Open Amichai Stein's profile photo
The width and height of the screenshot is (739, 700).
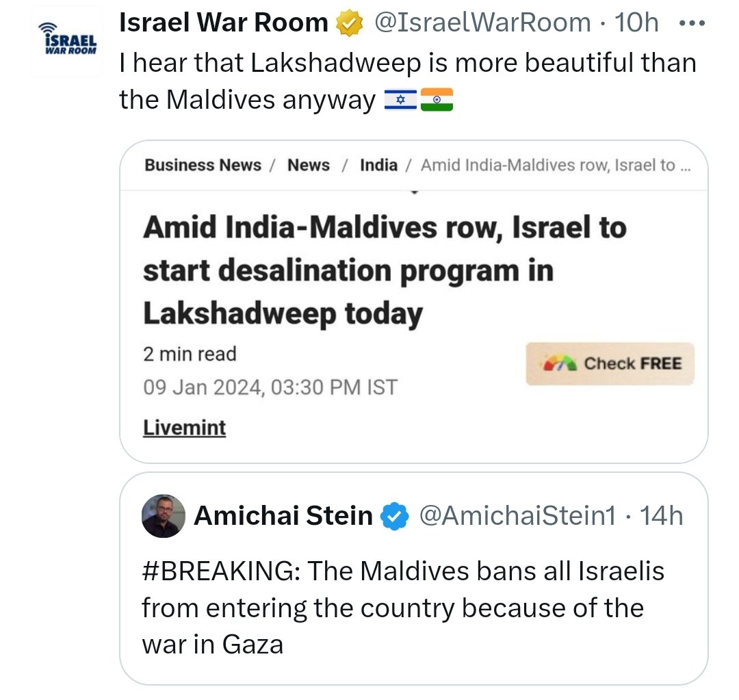[164, 516]
